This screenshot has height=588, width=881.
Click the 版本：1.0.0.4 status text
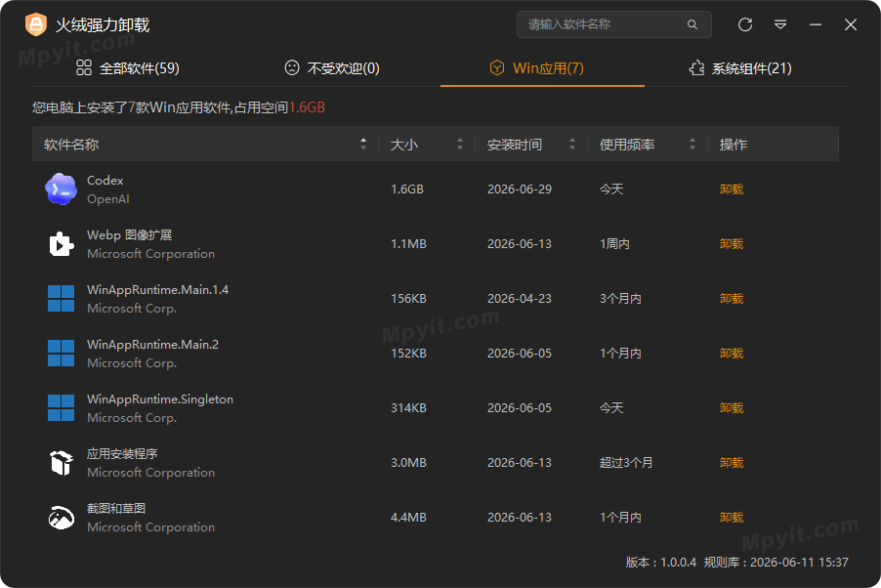pos(660,563)
